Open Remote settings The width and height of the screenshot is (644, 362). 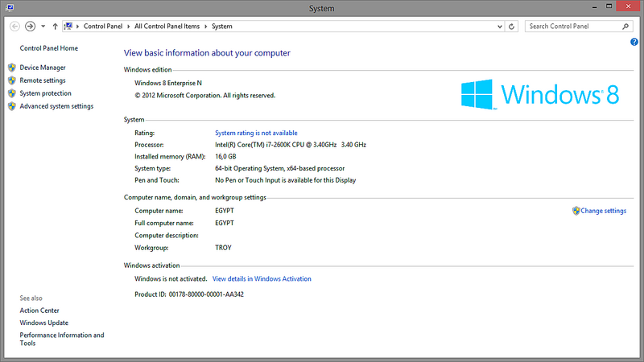click(43, 80)
